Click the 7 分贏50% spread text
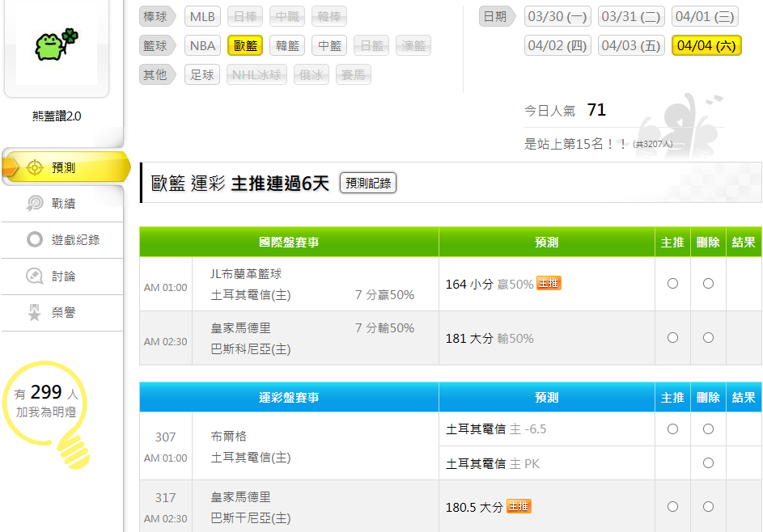This screenshot has height=532, width=763. (384, 294)
